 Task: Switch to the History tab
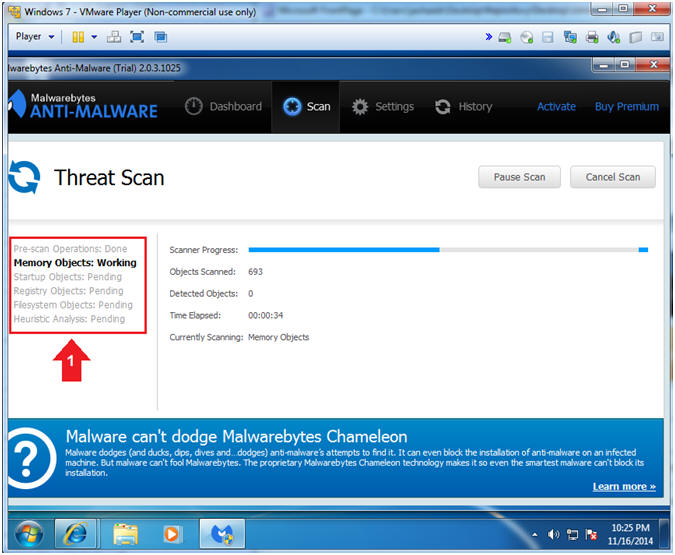tap(464, 107)
